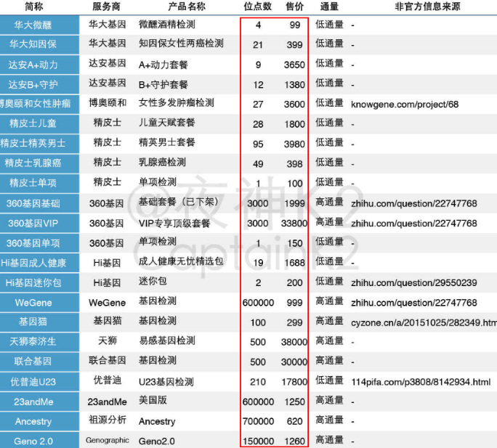The height and width of the screenshot is (448, 497).
Task: Click the provider cell 祖源分析
Action: 108,420
